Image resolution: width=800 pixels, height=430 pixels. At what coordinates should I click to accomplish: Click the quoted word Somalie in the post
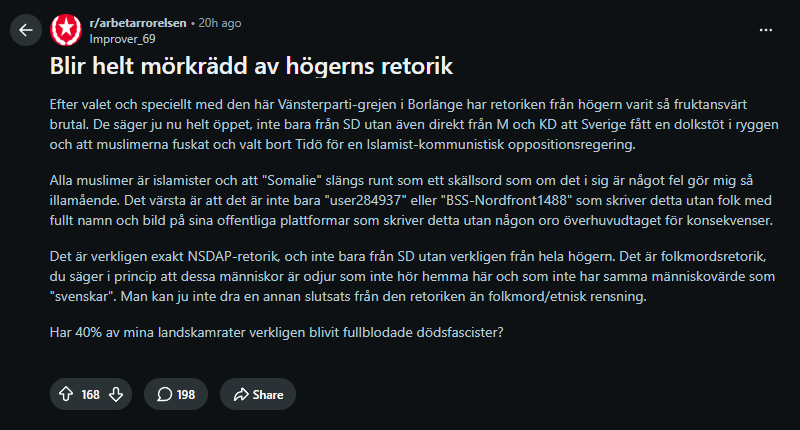(293, 181)
